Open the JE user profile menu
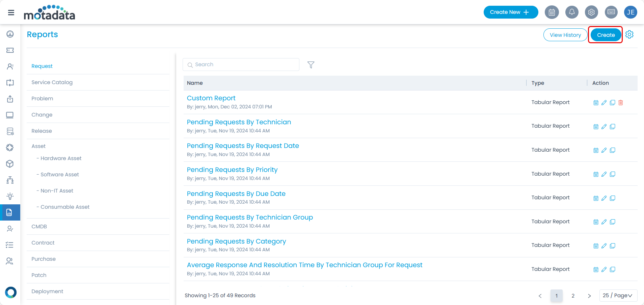This screenshot has width=644, height=305. tap(630, 12)
